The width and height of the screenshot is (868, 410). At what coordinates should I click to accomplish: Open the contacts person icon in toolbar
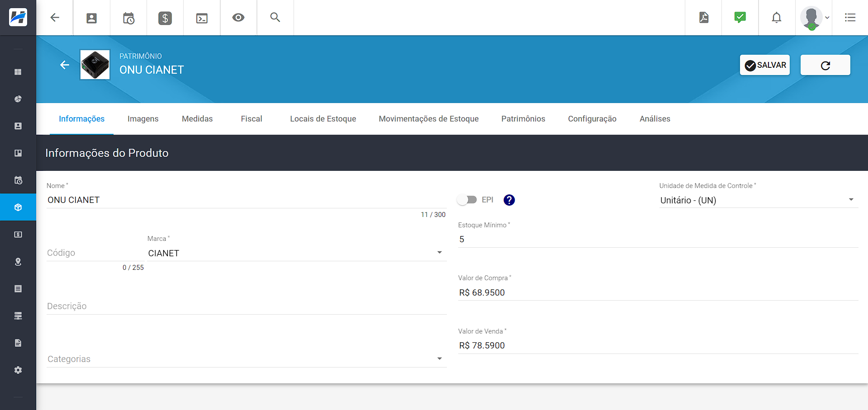(92, 18)
